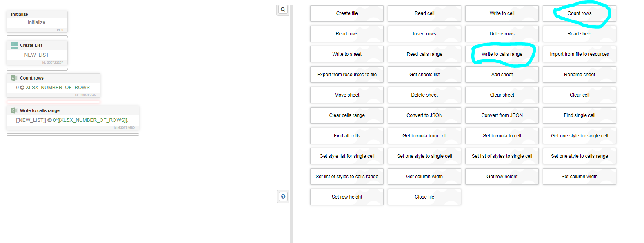Click the arrow icon after [[NEW_LIST]]
The height and width of the screenshot is (243, 644).
tap(49, 120)
